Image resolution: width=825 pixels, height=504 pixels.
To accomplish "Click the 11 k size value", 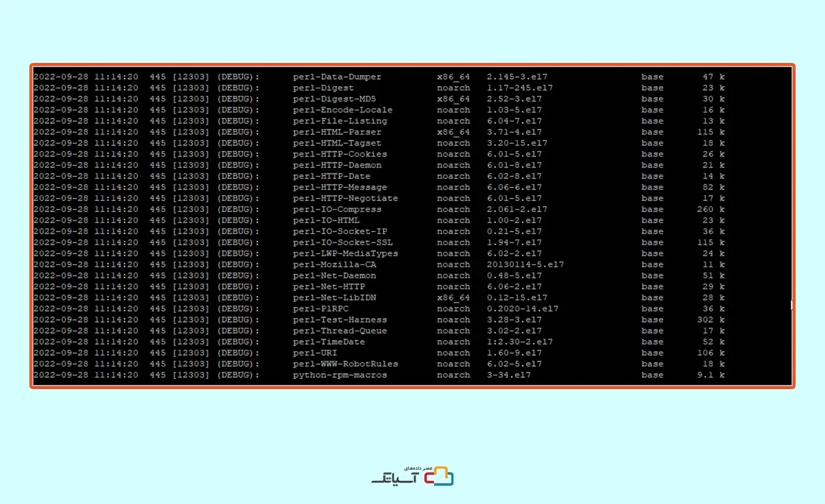I will pos(713,265).
